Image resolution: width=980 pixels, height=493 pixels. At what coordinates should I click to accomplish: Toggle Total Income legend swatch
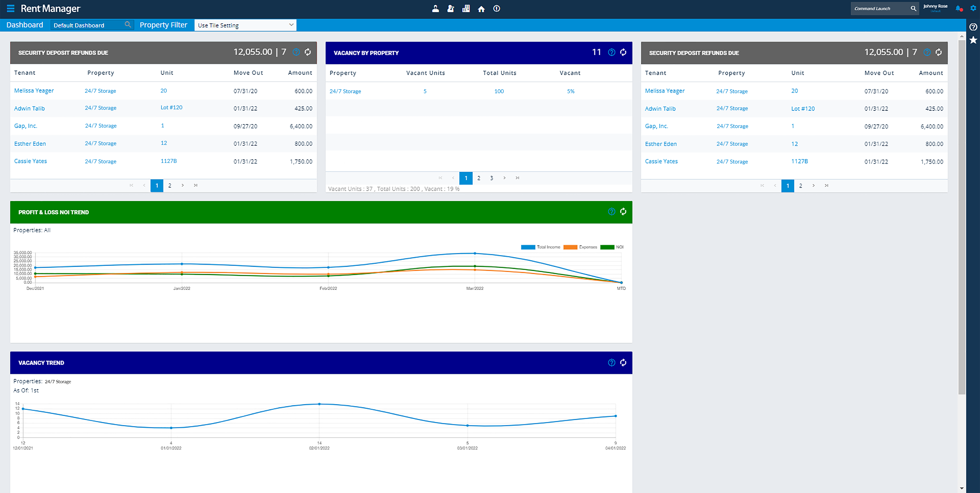click(x=528, y=247)
